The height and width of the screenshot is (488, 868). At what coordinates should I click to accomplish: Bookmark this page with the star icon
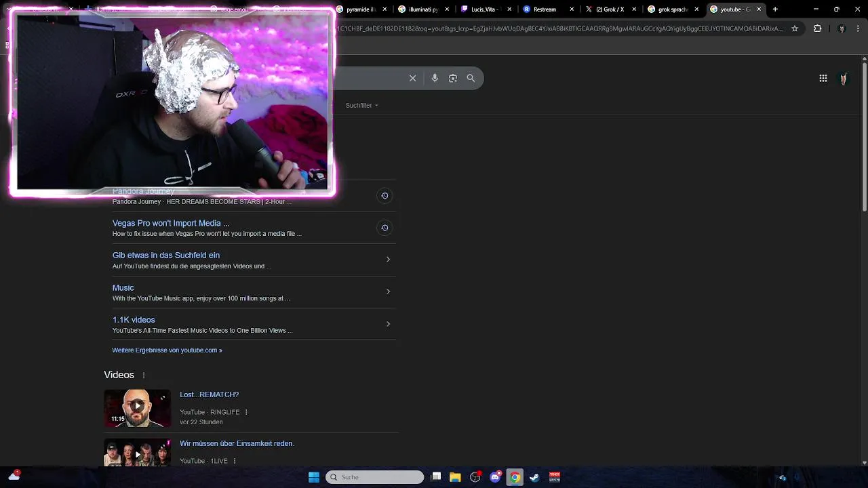pyautogui.click(x=795, y=28)
